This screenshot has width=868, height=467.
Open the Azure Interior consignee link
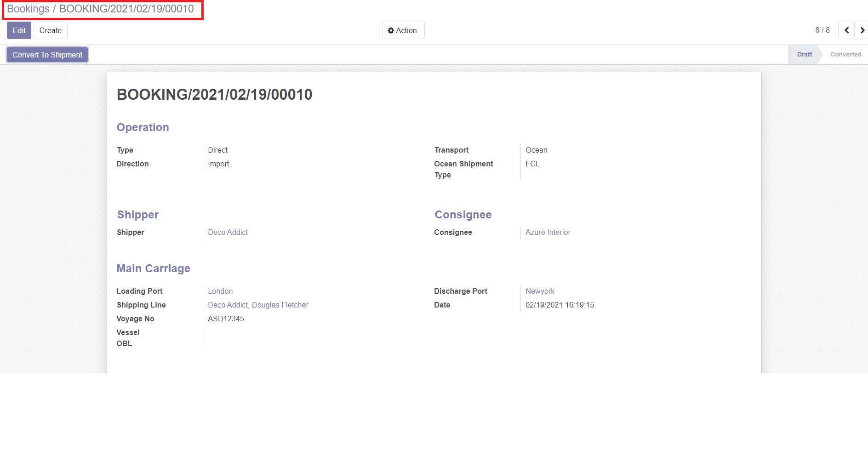pos(548,232)
